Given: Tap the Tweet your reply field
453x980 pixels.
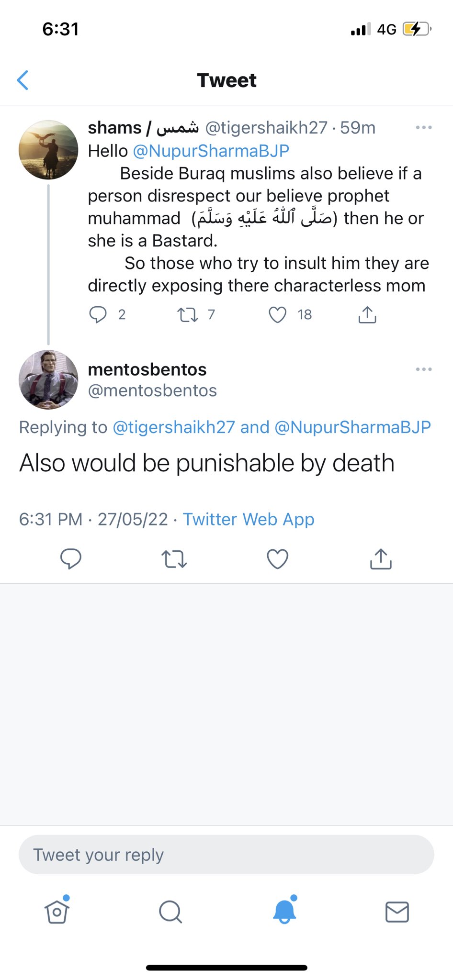Looking at the screenshot, I should click(x=226, y=855).
